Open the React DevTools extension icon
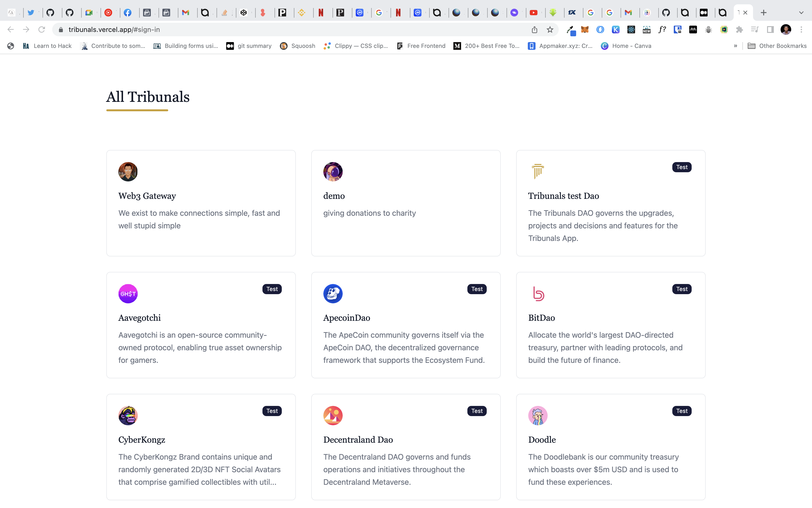The image size is (812, 508). [631, 30]
